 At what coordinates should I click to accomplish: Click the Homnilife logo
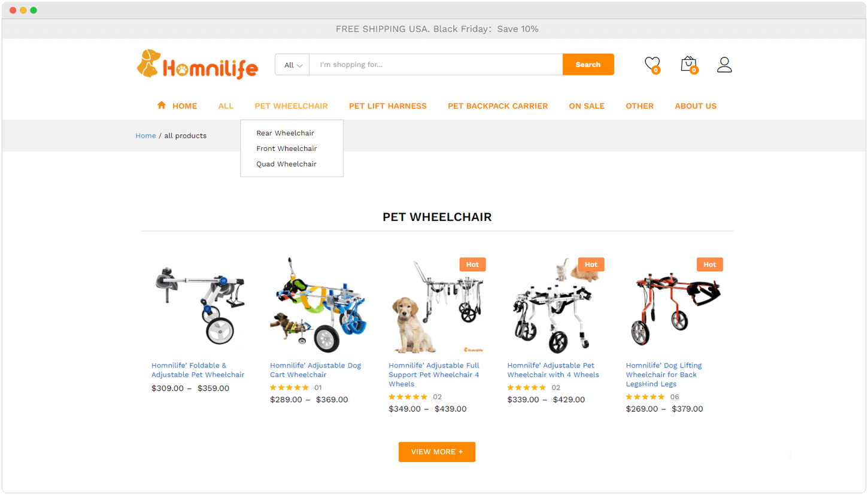point(197,64)
